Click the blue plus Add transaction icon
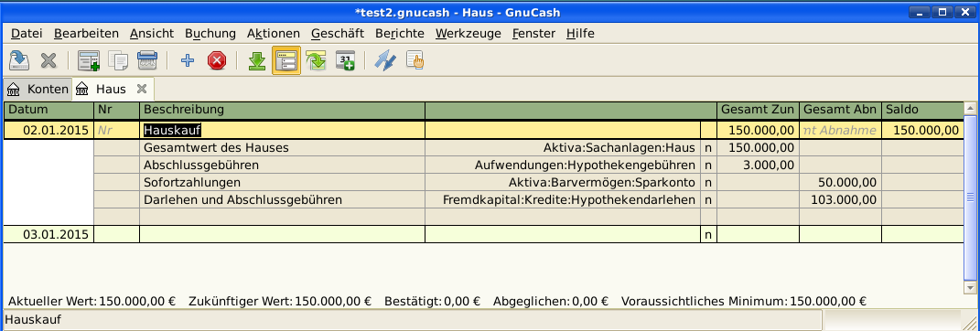Screen dimensions: 980x331 (x=188, y=60)
